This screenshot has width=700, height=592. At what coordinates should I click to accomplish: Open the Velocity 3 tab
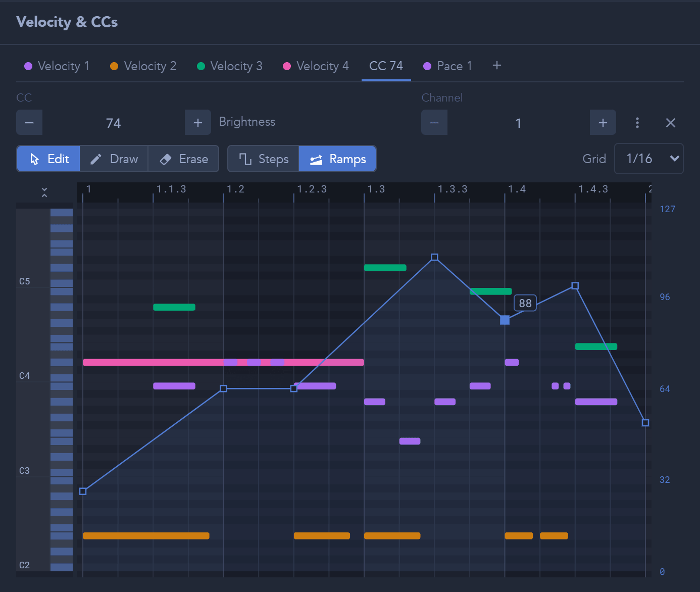click(230, 66)
